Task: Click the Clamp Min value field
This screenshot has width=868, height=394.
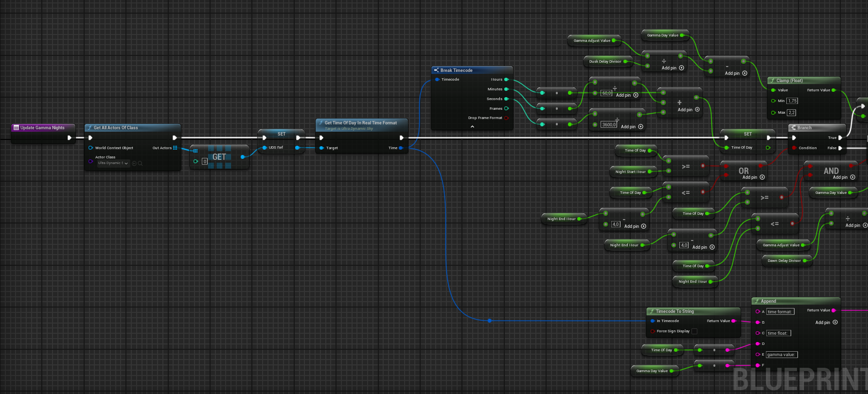Action: tap(792, 101)
